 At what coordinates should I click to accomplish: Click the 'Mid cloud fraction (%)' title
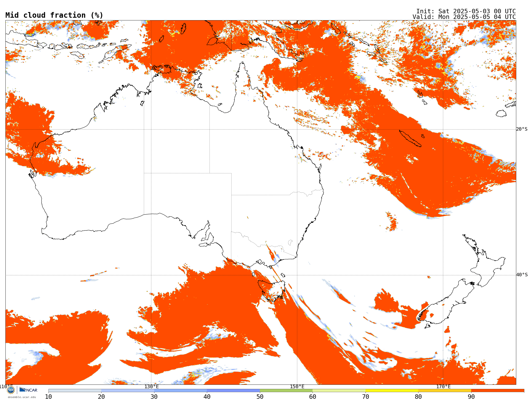point(54,15)
